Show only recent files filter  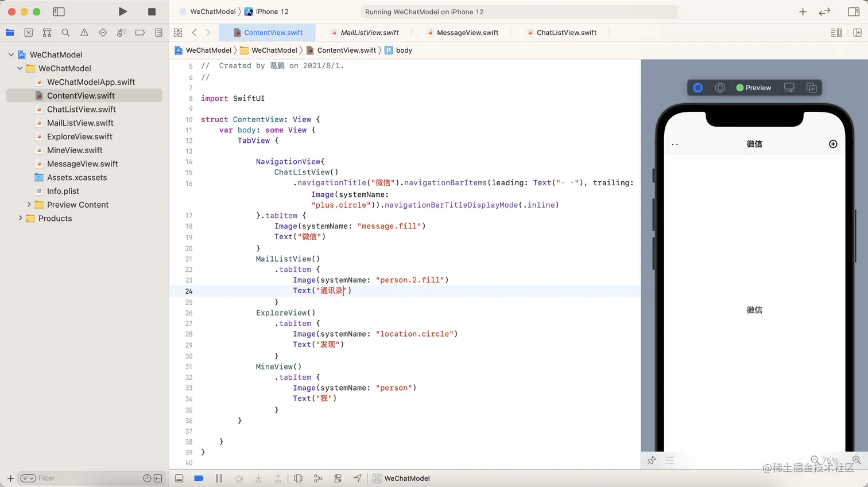click(x=147, y=478)
